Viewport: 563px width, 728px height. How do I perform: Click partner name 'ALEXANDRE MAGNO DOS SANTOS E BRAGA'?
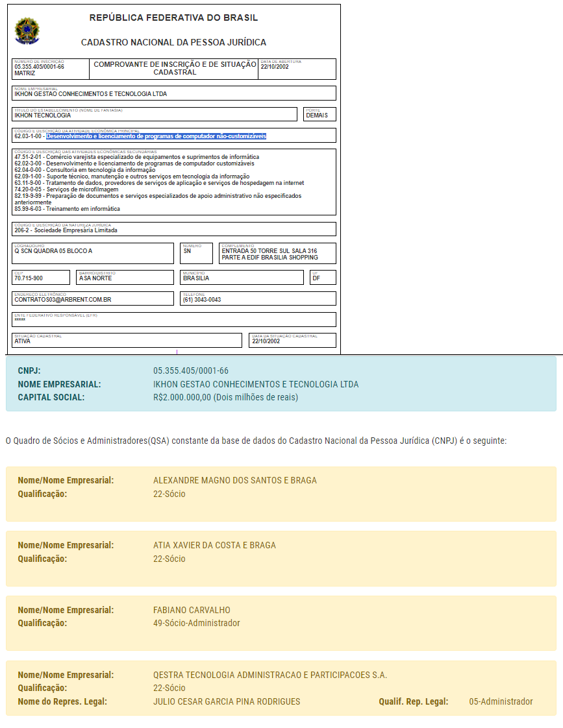coord(235,480)
